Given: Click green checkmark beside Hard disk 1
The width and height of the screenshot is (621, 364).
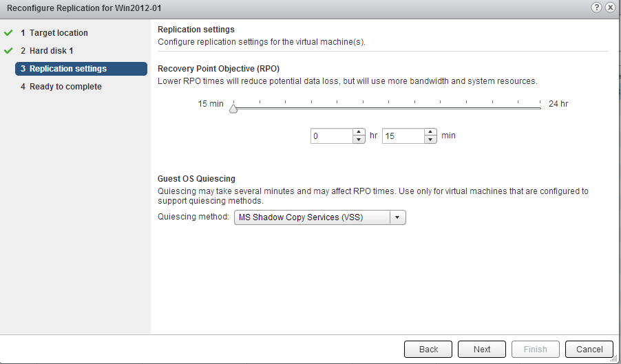Looking at the screenshot, I should click(8, 50).
